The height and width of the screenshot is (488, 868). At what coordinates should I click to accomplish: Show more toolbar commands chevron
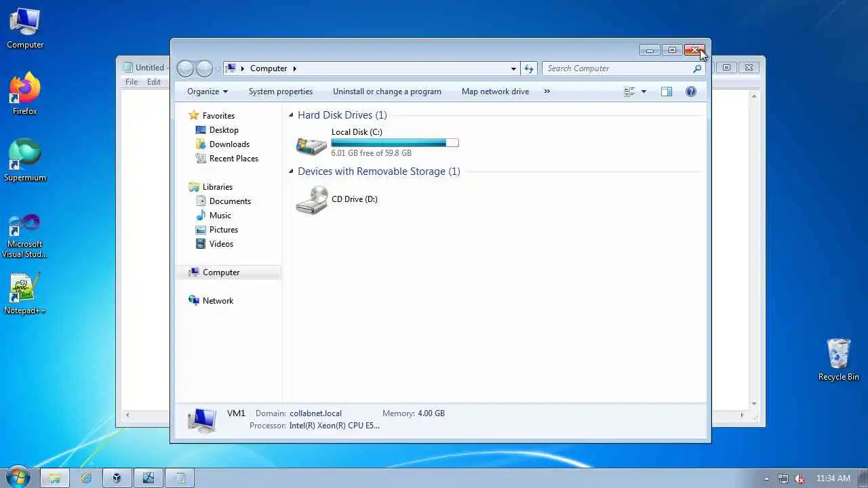click(x=547, y=91)
